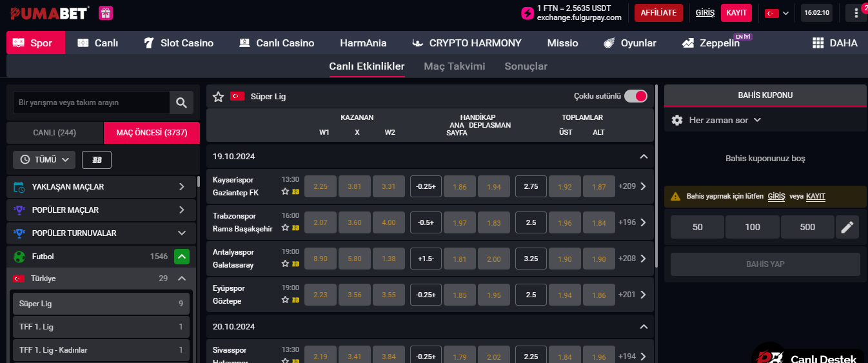The height and width of the screenshot is (363, 868).
Task: Click bet builder icon for Trabzonspor match
Action: [295, 228]
